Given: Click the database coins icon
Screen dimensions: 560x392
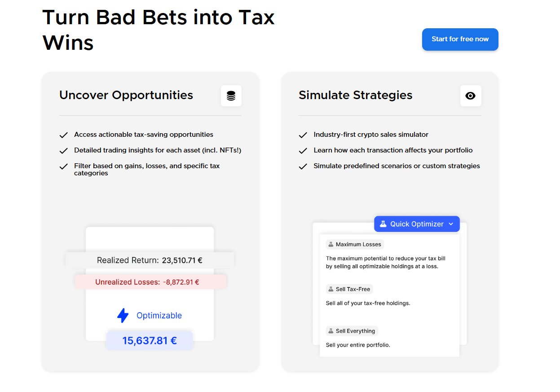Looking at the screenshot, I should pos(231,96).
